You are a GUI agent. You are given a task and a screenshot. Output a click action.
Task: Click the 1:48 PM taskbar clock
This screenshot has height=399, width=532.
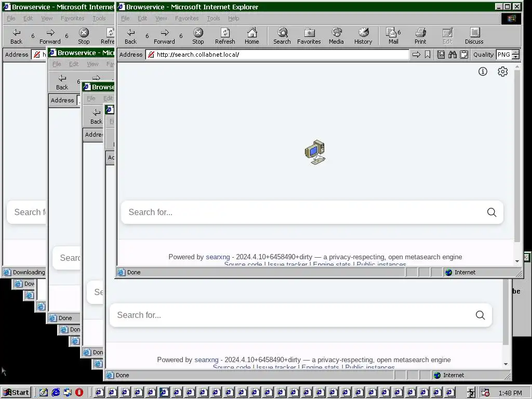point(510,393)
